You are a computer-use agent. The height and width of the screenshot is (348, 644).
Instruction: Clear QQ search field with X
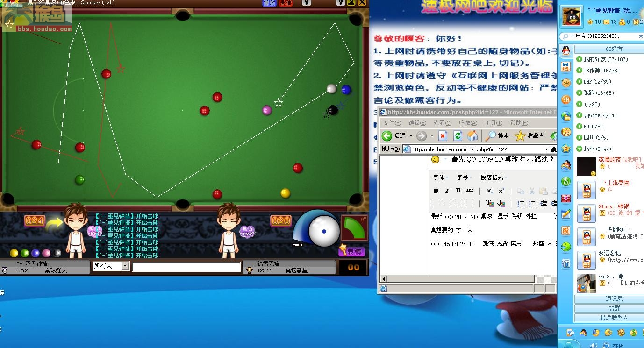coord(640,36)
